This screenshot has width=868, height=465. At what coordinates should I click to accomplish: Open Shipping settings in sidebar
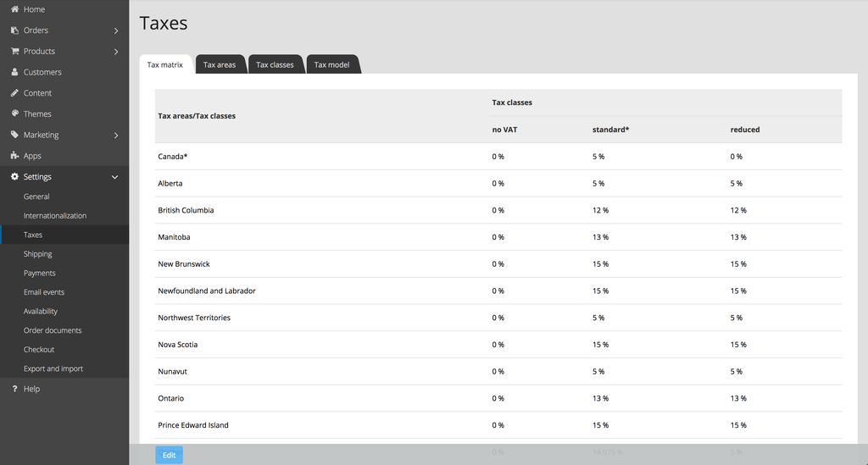(x=37, y=254)
